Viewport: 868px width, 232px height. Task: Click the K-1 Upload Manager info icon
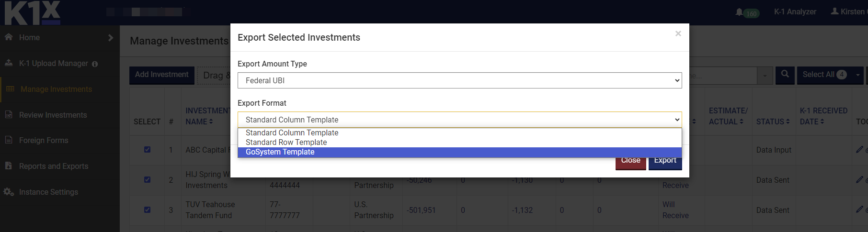click(95, 64)
